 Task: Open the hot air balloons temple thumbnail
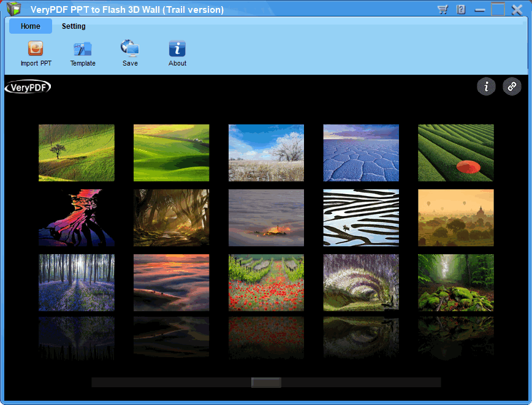click(455, 218)
